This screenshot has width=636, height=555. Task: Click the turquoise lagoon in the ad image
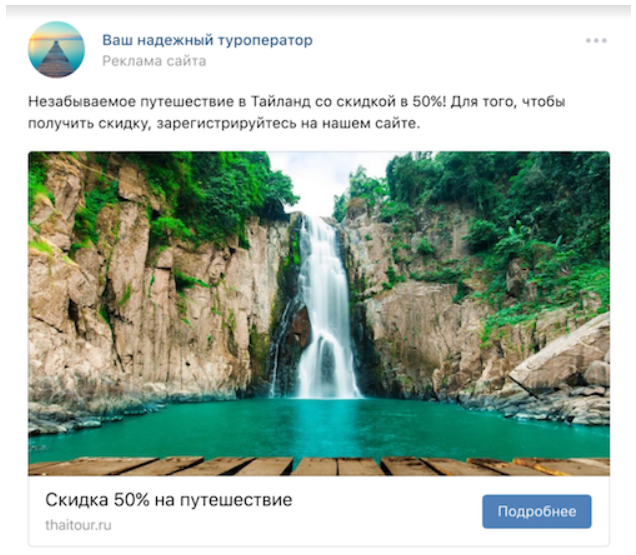tap(320, 426)
